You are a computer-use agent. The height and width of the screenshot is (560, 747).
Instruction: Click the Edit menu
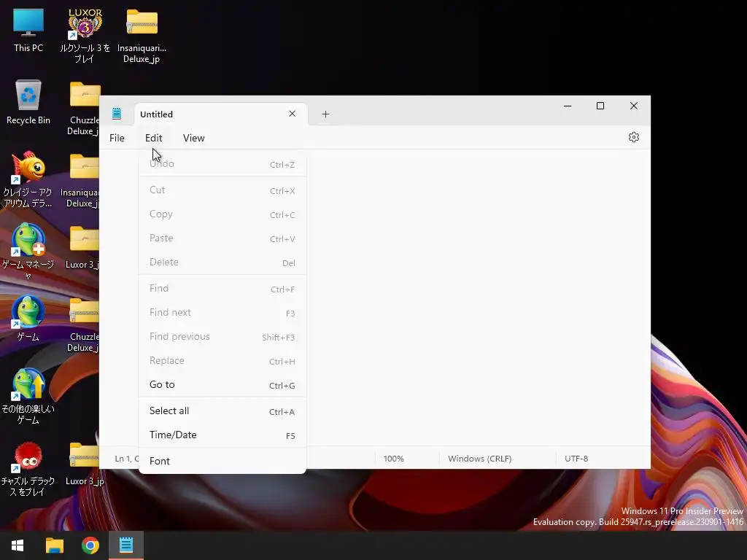[153, 138]
